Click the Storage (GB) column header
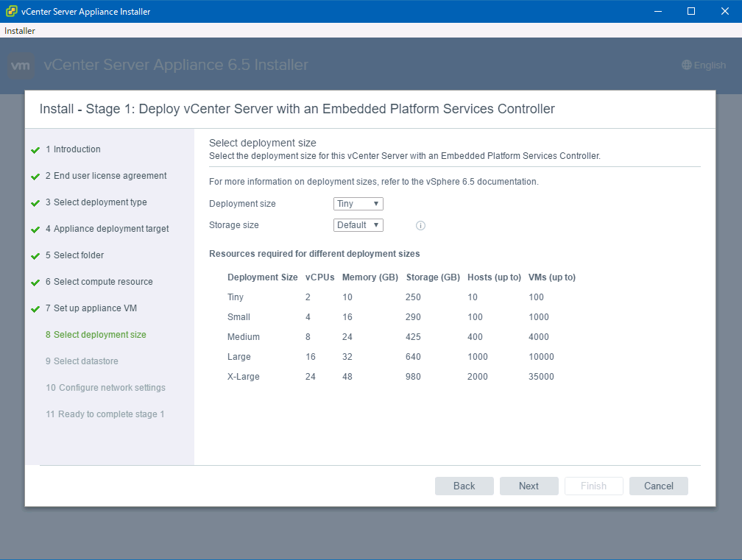 tap(433, 277)
